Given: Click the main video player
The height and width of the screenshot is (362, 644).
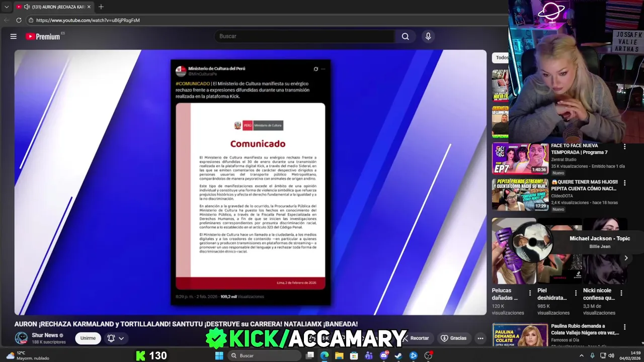Looking at the screenshot, I should tap(251, 182).
